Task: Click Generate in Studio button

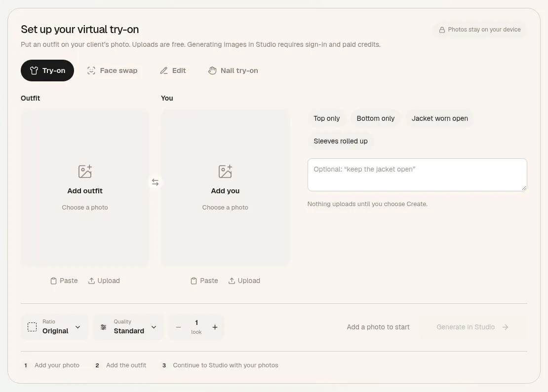Action: click(x=472, y=327)
